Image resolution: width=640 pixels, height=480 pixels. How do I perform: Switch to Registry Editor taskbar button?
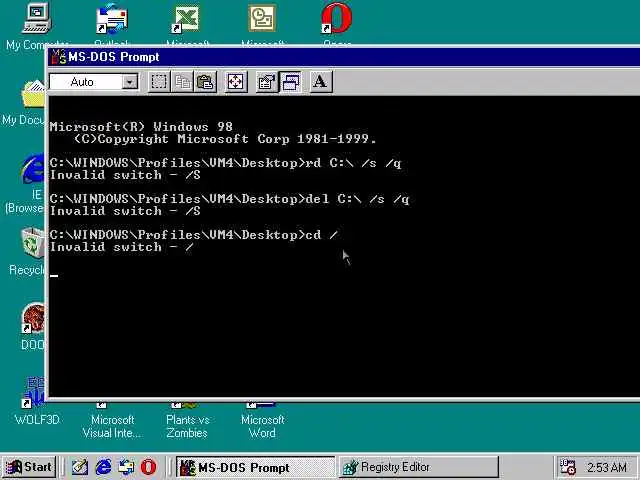[x=418, y=467]
